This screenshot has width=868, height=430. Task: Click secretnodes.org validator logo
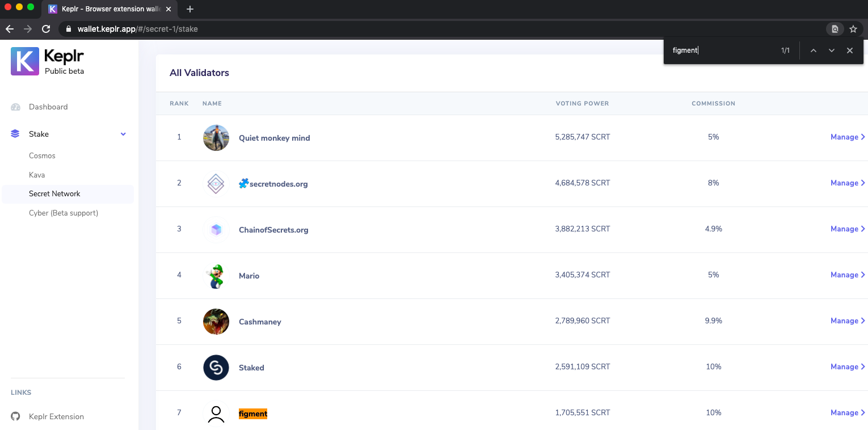216,184
